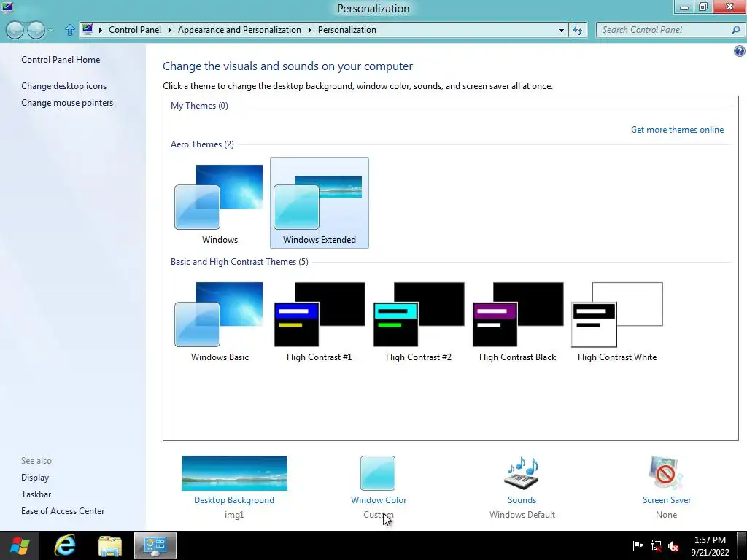Image resolution: width=747 pixels, height=560 pixels.
Task: Launch Internet Explorer from the taskbar
Action: 65,545
